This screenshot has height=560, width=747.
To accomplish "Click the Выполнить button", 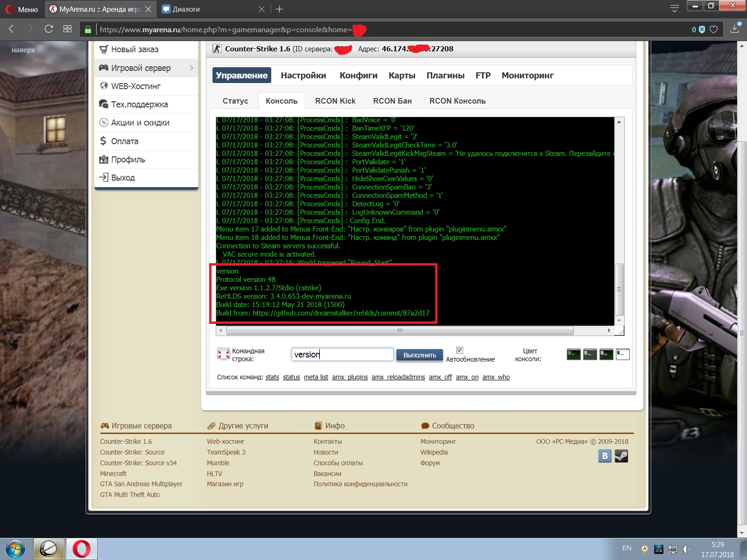I will 420,355.
